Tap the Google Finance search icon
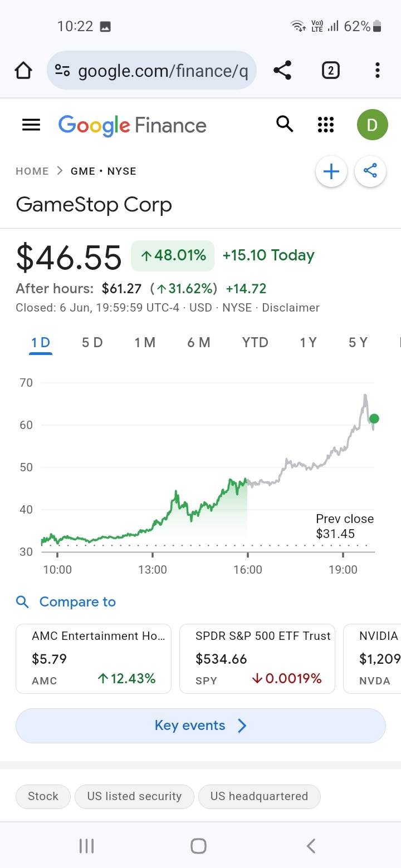The height and width of the screenshot is (868, 401). pos(285,125)
